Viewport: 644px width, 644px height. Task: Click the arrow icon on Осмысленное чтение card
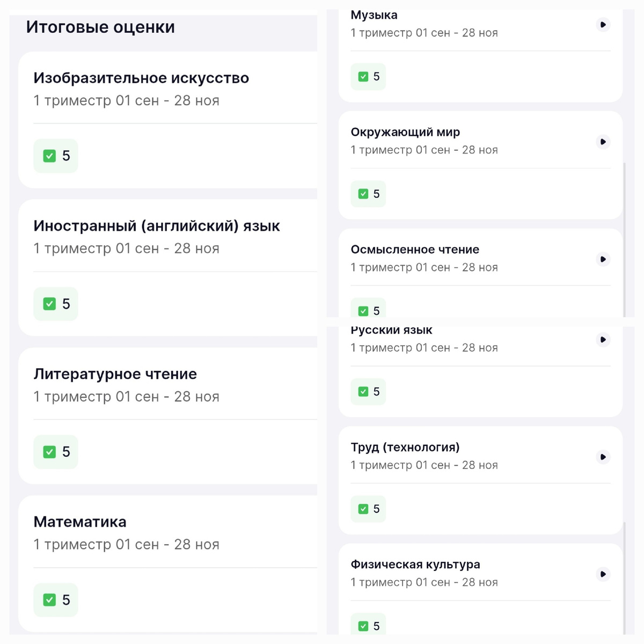coord(603,259)
